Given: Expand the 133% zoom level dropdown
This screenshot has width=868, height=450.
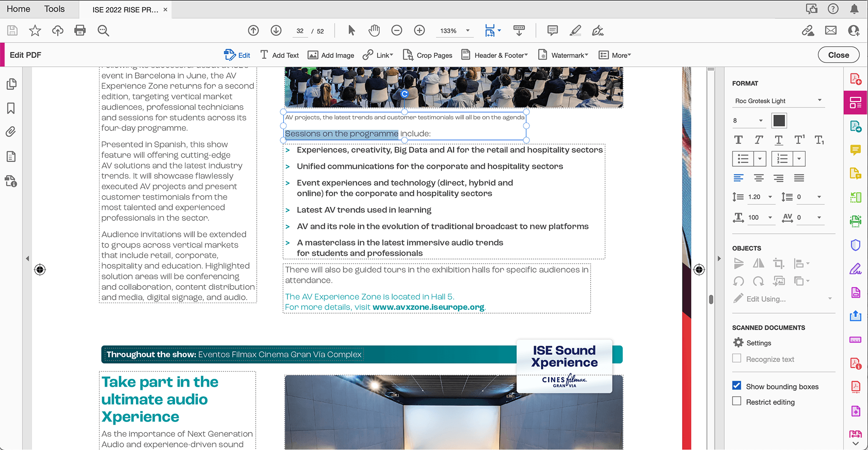Looking at the screenshot, I should [468, 31].
